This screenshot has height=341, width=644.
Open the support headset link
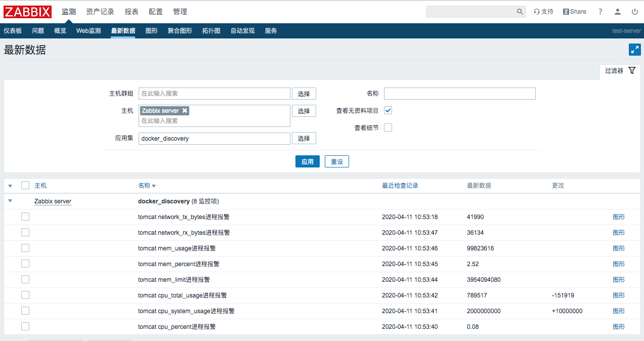[x=544, y=12]
